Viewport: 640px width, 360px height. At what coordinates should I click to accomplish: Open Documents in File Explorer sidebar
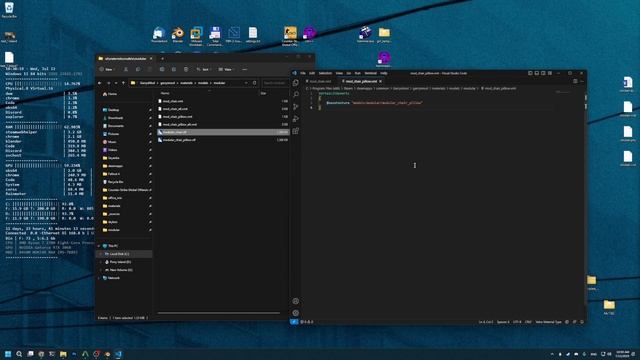click(113, 126)
